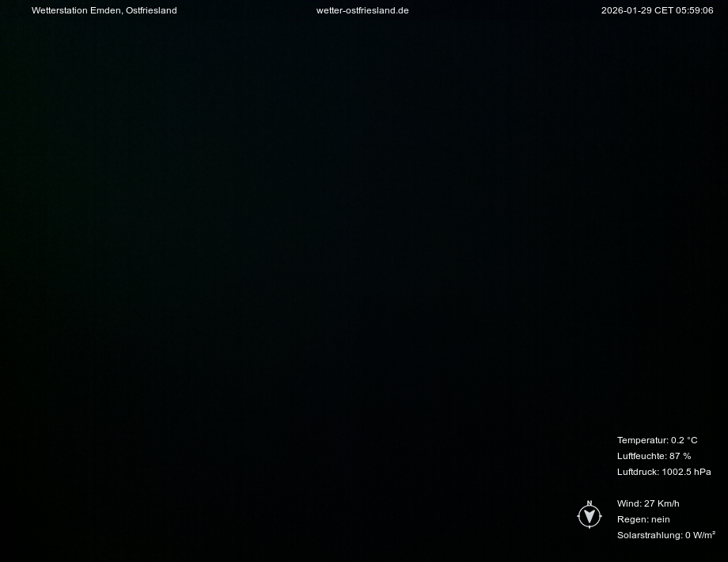
Task: Click the Solarstrahlung label
Action: coord(649,535)
